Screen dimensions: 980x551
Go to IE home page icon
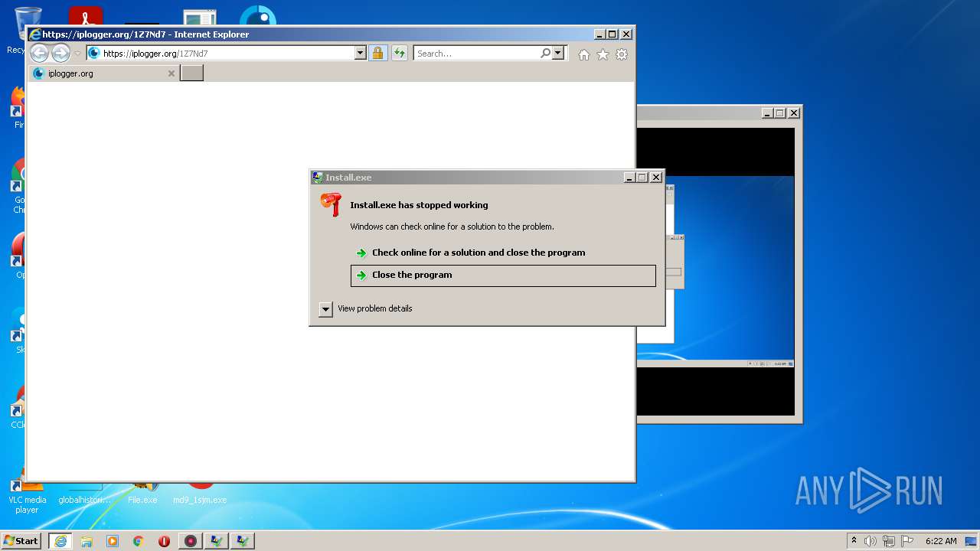point(584,54)
